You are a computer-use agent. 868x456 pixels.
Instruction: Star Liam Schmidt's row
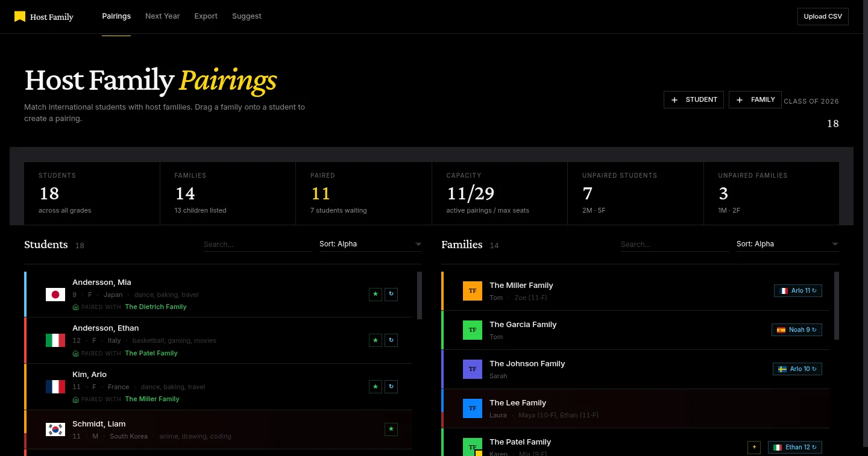[391, 429]
